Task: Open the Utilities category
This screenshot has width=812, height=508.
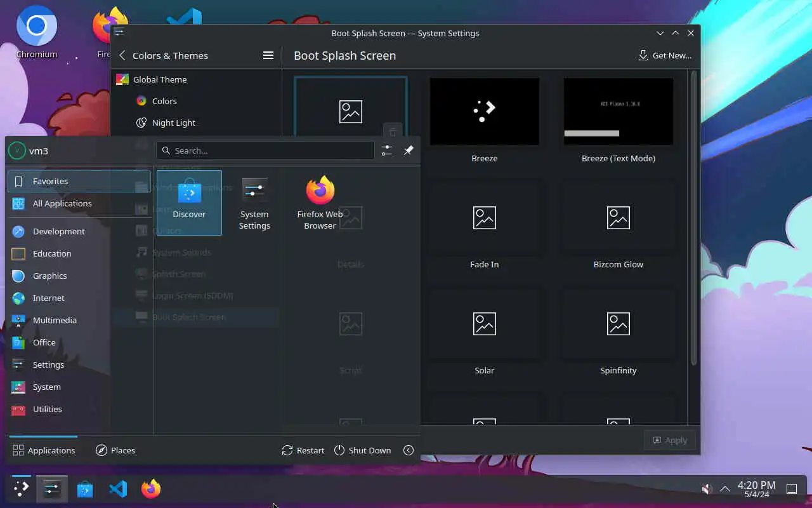Action: pyautogui.click(x=79, y=409)
